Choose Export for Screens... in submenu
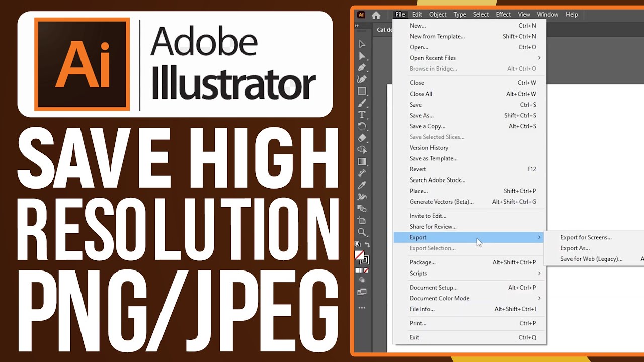 (x=586, y=237)
